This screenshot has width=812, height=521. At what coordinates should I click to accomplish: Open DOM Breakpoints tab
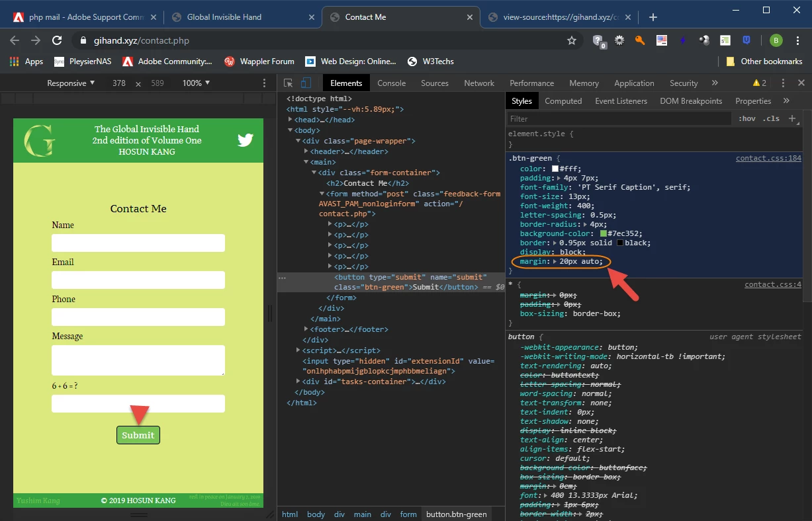691,101
